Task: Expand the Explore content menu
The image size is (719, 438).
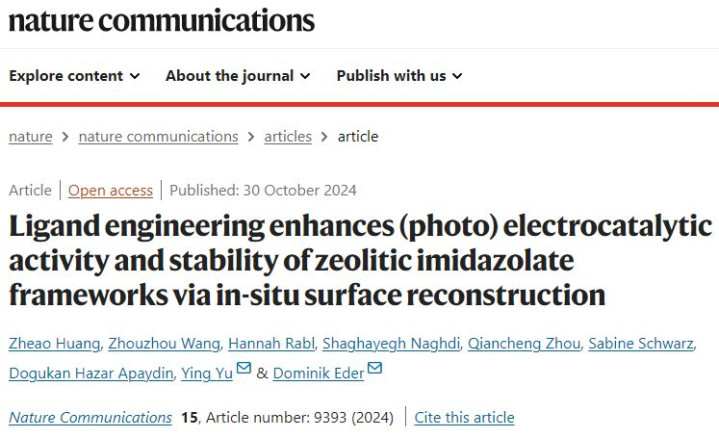Action: 74,76
